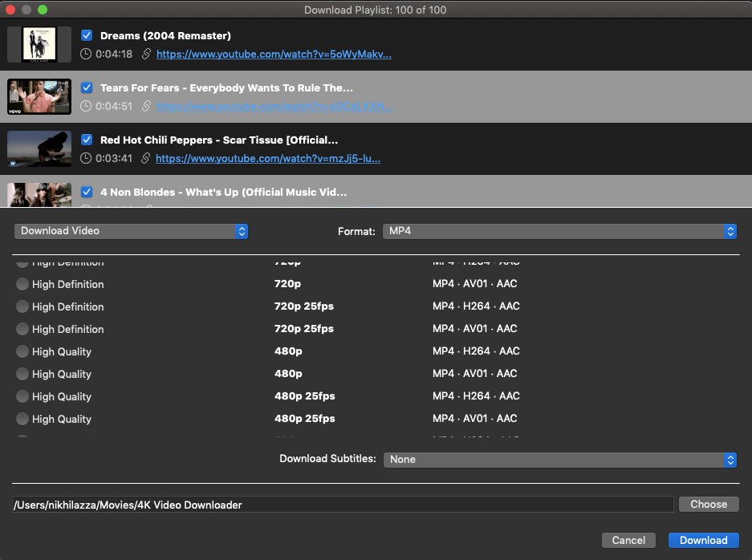The image size is (752, 560).
Task: Click MP4 · AV01 · AAC beside 480p 25fps
Action: pyautogui.click(x=475, y=419)
